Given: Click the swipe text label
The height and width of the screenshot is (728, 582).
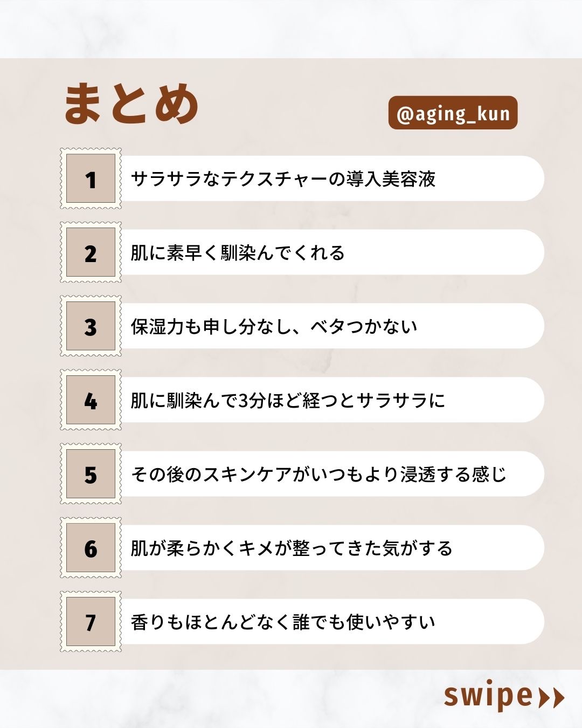Looking at the screenshot, I should pyautogui.click(x=488, y=696).
